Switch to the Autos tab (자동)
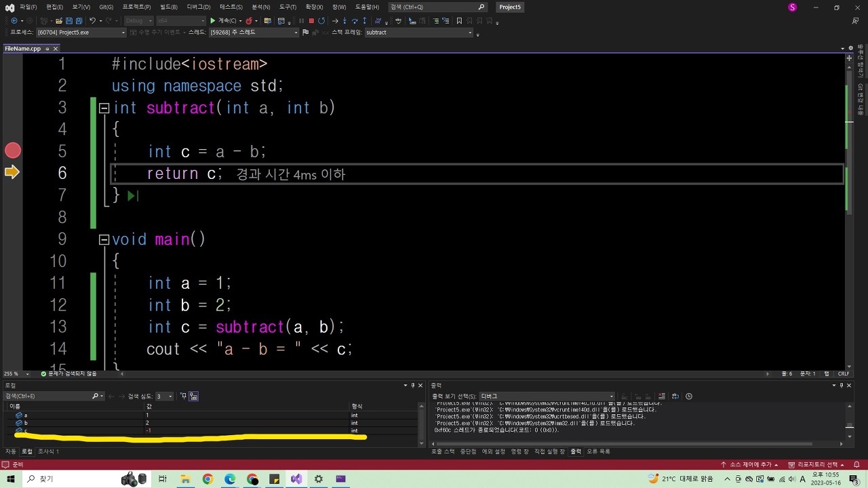The width and height of the screenshot is (868, 488). (10, 451)
